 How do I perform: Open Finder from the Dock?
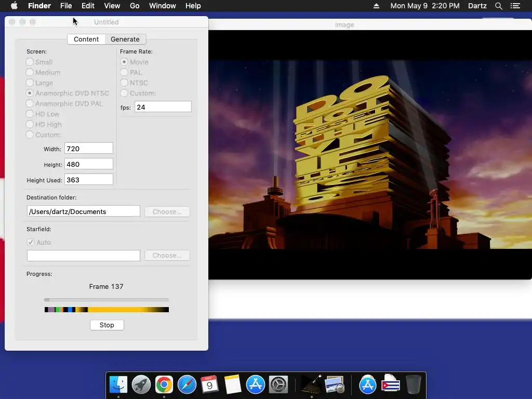(118, 384)
